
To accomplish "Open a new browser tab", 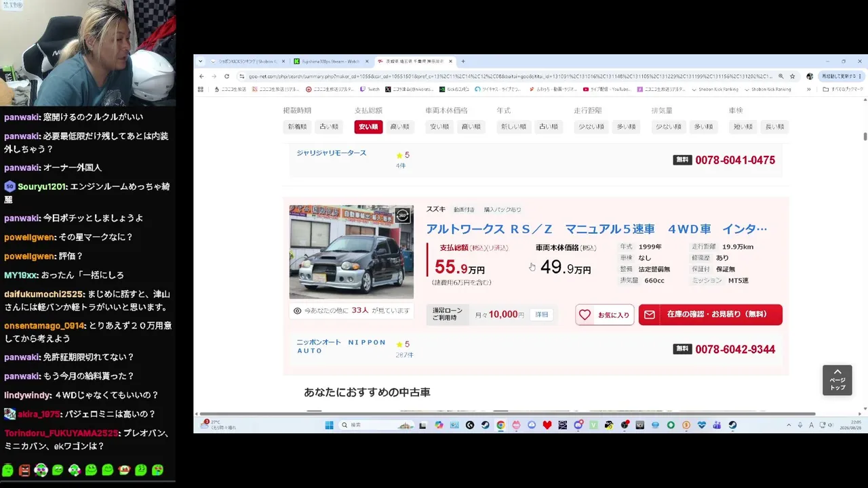I will [463, 61].
